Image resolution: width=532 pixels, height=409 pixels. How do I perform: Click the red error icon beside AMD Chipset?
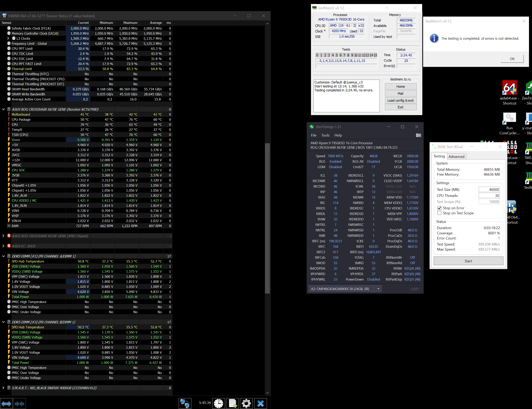pyautogui.click(x=9, y=236)
